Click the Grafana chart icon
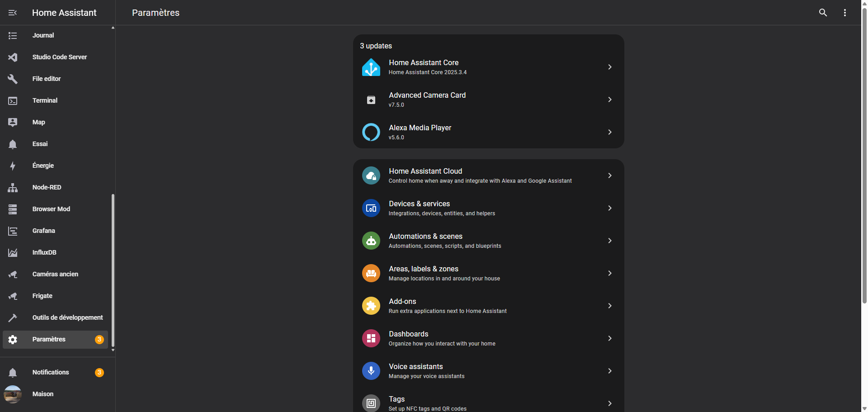This screenshot has height=412, width=868. pos(13,231)
